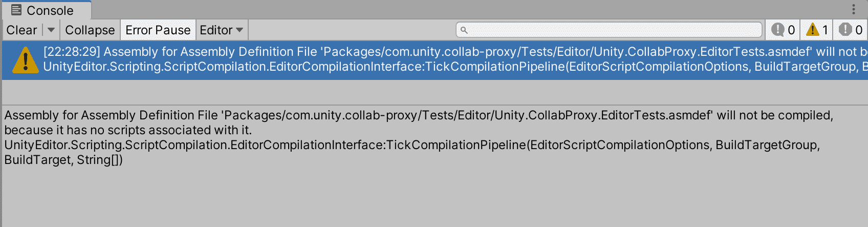
Task: Toggle the yellow warning filter icon
Action: (x=817, y=30)
